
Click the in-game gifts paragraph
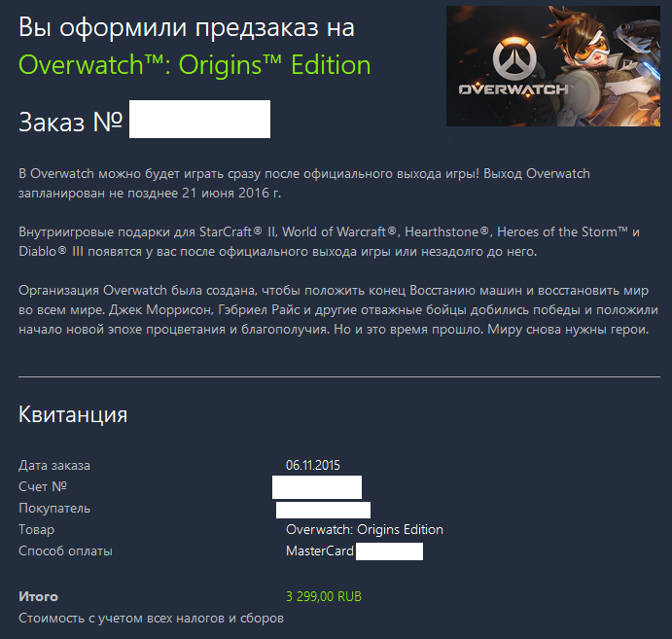pyautogui.click(x=329, y=242)
